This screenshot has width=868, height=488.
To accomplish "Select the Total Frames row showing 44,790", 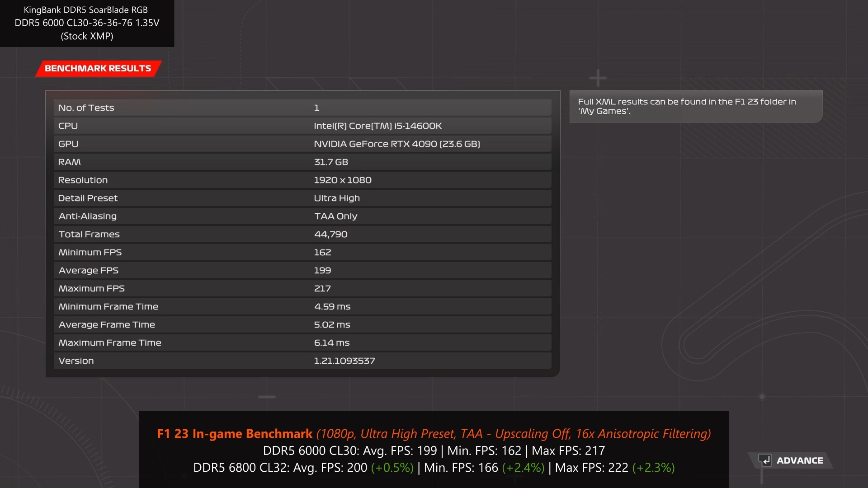I will pyautogui.click(x=302, y=234).
